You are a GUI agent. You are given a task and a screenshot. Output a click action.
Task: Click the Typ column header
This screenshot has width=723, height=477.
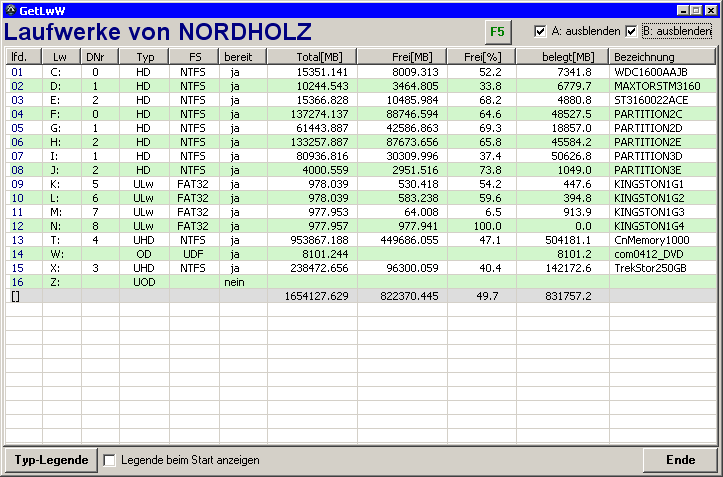(145, 57)
